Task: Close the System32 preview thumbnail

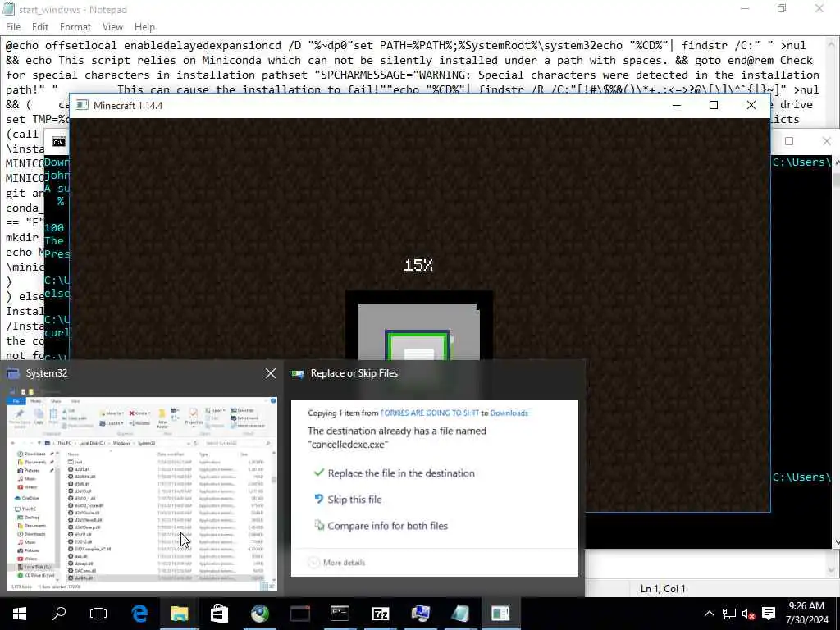Action: pos(271,373)
